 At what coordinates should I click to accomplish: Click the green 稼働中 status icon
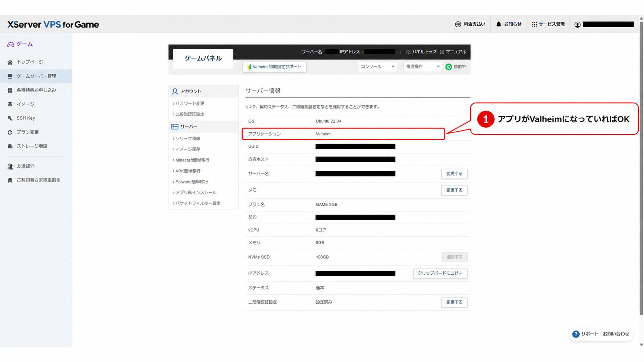(449, 67)
